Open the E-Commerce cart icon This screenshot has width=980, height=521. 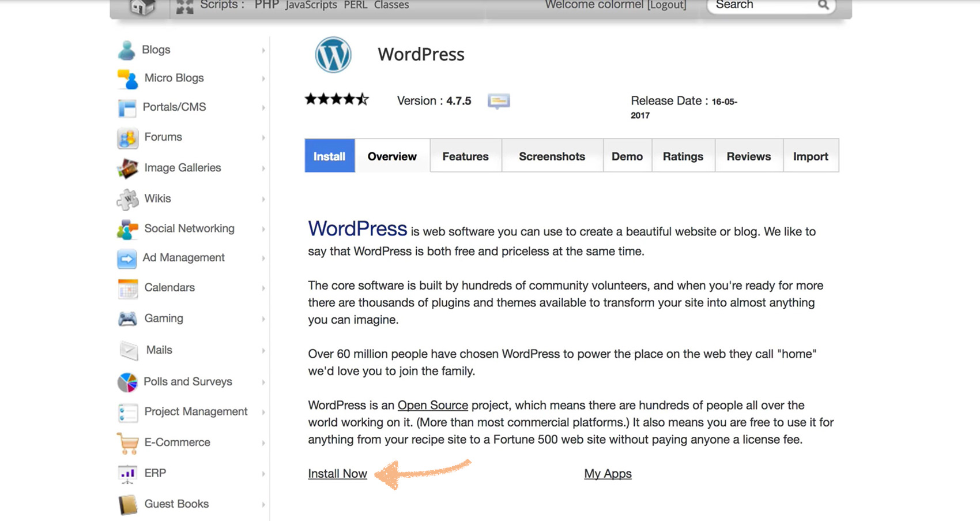coord(127,443)
